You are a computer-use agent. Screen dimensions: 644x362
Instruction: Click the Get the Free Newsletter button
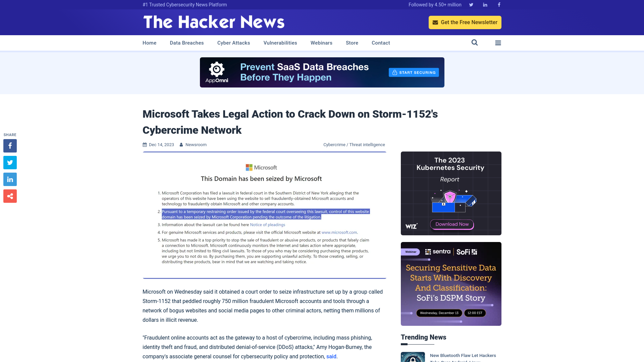coord(465,22)
